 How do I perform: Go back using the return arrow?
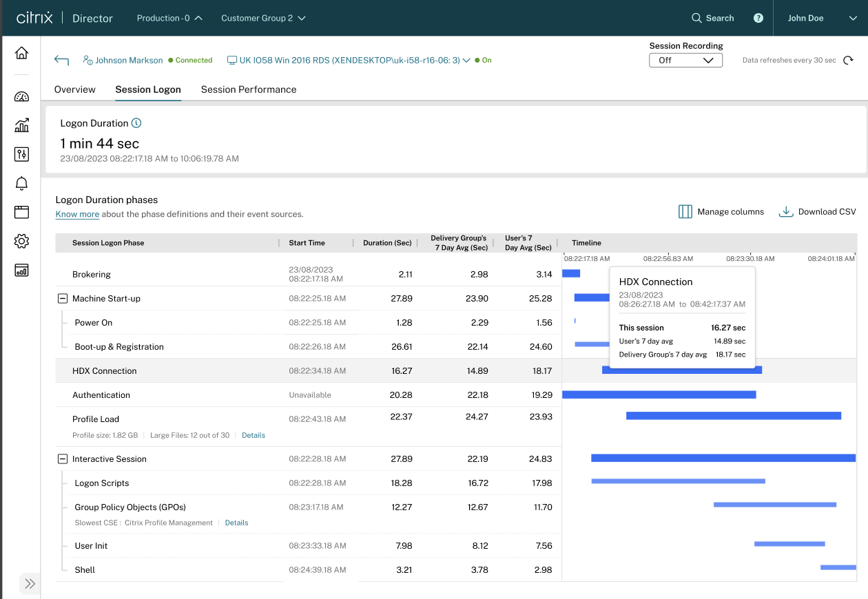click(61, 61)
